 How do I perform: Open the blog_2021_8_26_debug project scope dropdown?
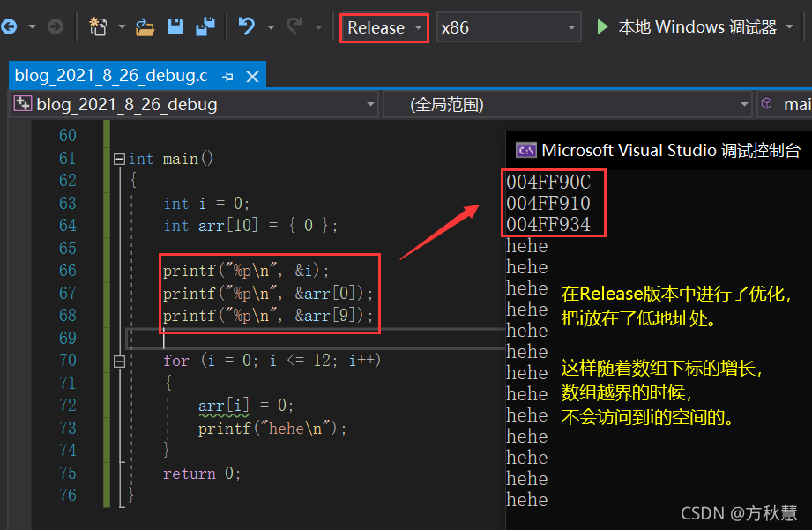click(x=195, y=104)
